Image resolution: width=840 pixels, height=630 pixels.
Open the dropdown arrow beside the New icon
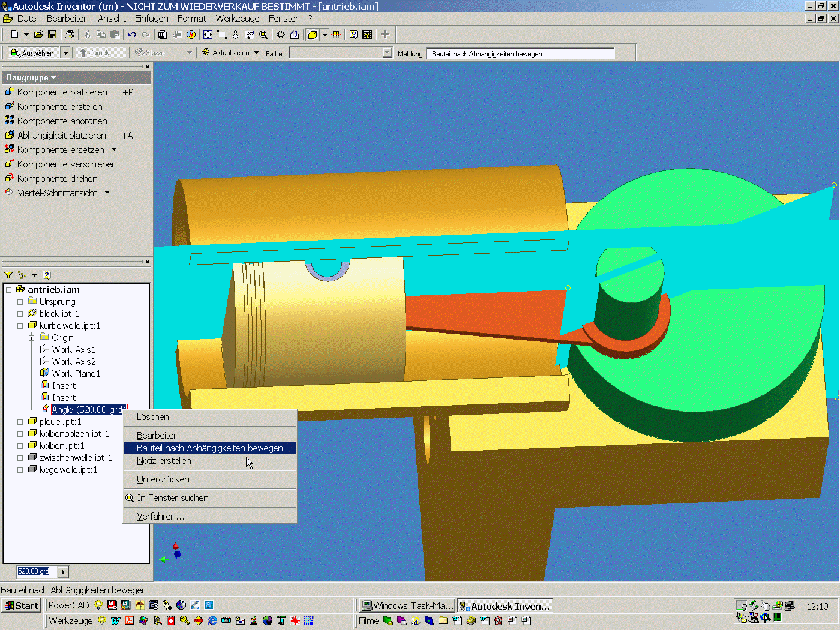coord(26,35)
